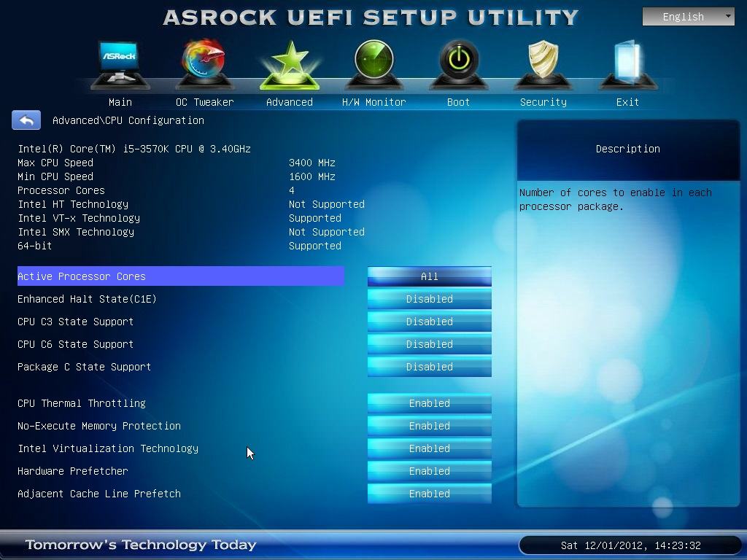Viewport: 747px width, 560px height.
Task: Open the Main section computer icon
Action: coord(120,64)
